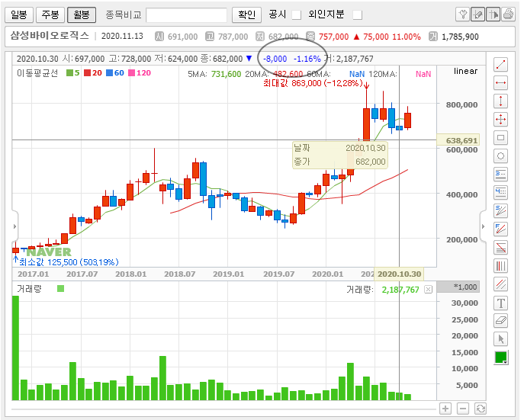Enable the 외인지분 checkbox
The image size is (524, 420).
click(358, 14)
